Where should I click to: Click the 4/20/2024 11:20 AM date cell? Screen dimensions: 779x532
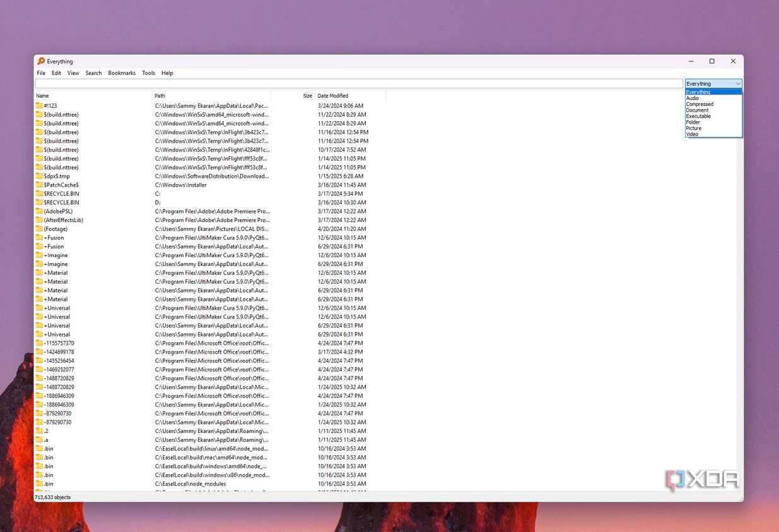343,229
